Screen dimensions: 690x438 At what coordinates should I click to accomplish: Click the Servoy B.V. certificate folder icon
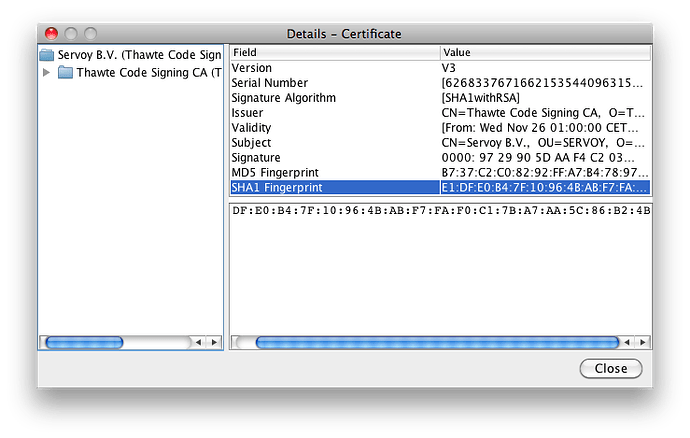47,55
